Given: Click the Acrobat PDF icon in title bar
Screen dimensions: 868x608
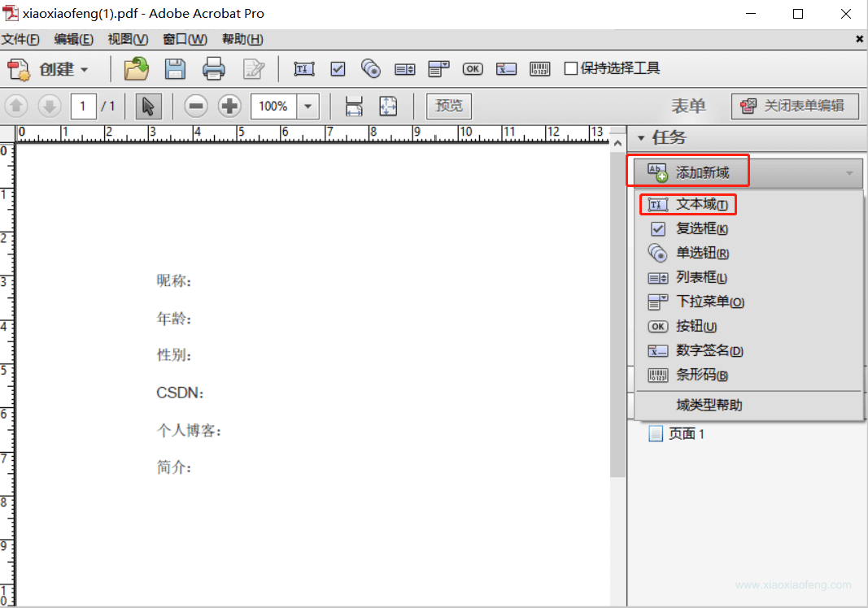Looking at the screenshot, I should tap(11, 13).
